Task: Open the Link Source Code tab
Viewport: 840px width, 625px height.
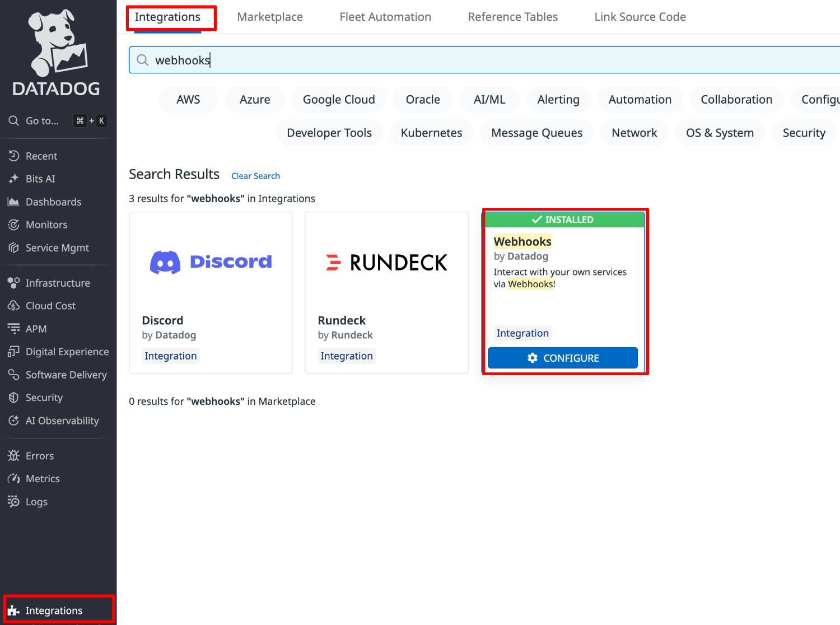Action: pos(640,17)
